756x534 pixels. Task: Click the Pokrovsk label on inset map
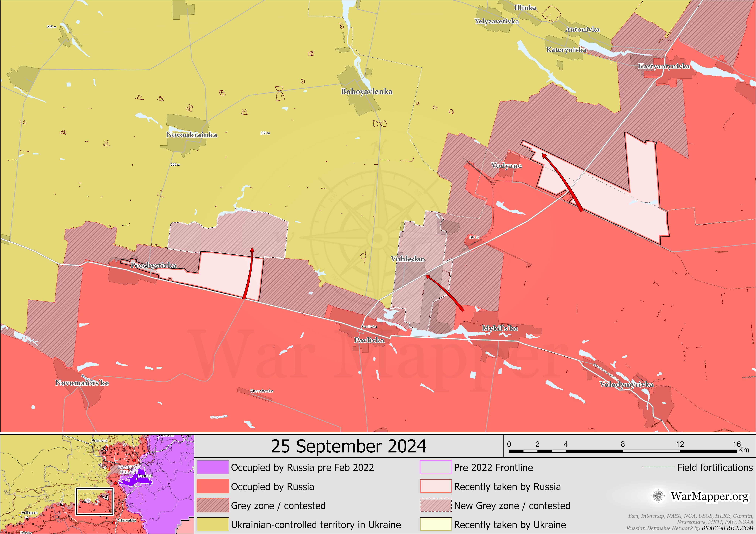99,441
